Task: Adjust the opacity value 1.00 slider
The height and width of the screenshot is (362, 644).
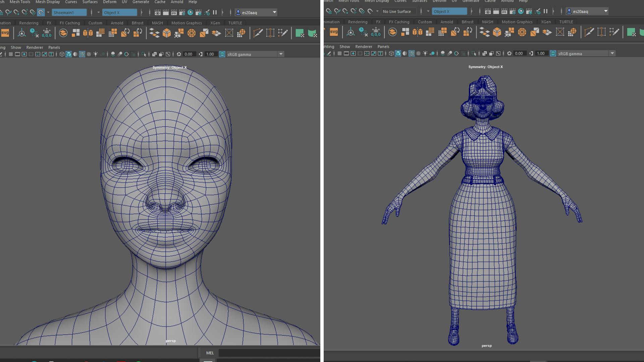Action: click(x=211, y=54)
